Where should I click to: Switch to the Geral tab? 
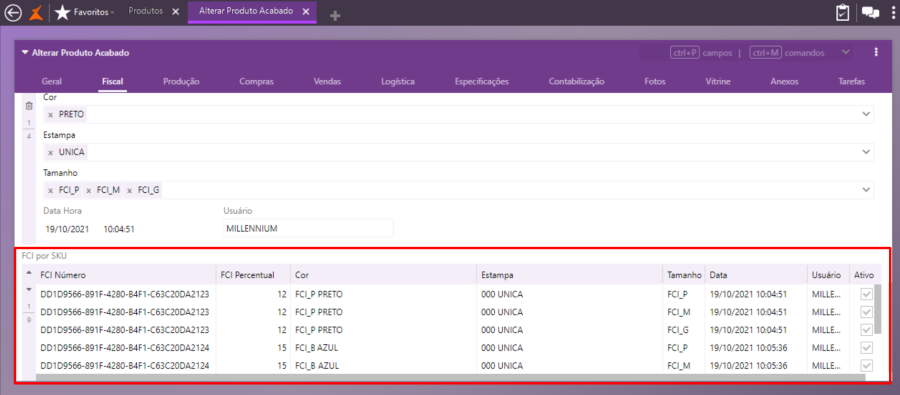(52, 82)
